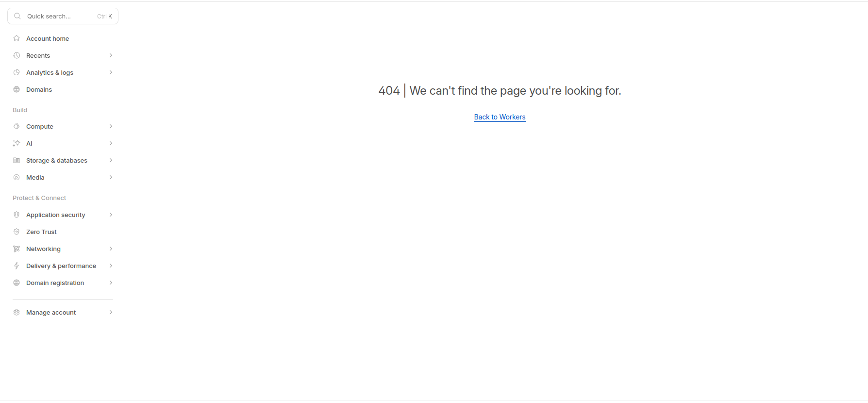Focus the Quick search input field
Viewport: 868px width, 403px height.
click(x=58, y=17)
